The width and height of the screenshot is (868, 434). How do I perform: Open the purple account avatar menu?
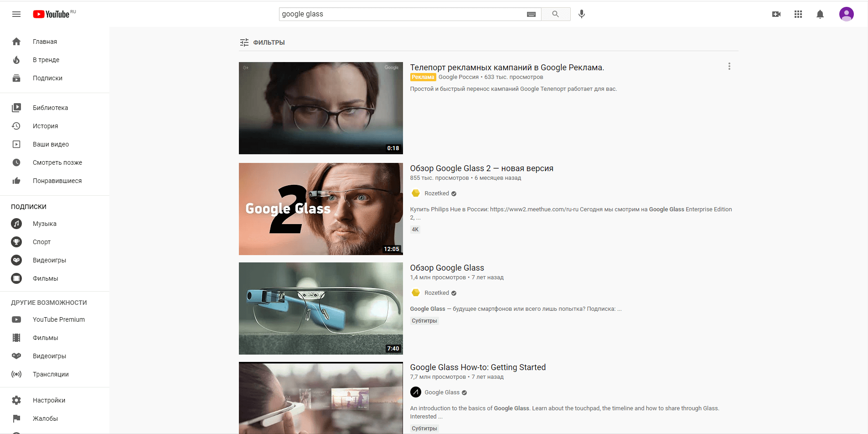click(847, 14)
